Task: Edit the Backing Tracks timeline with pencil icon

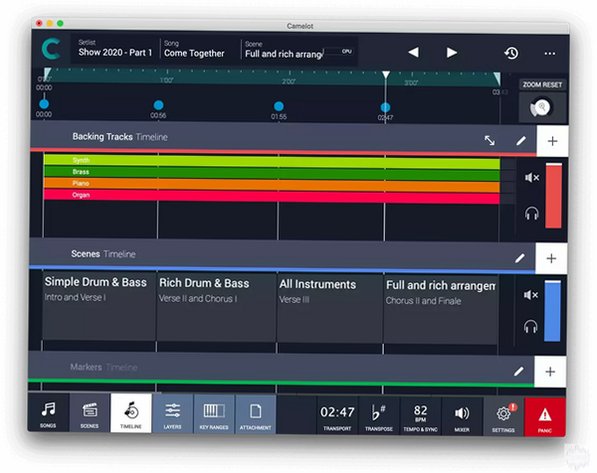Action: pos(521,141)
